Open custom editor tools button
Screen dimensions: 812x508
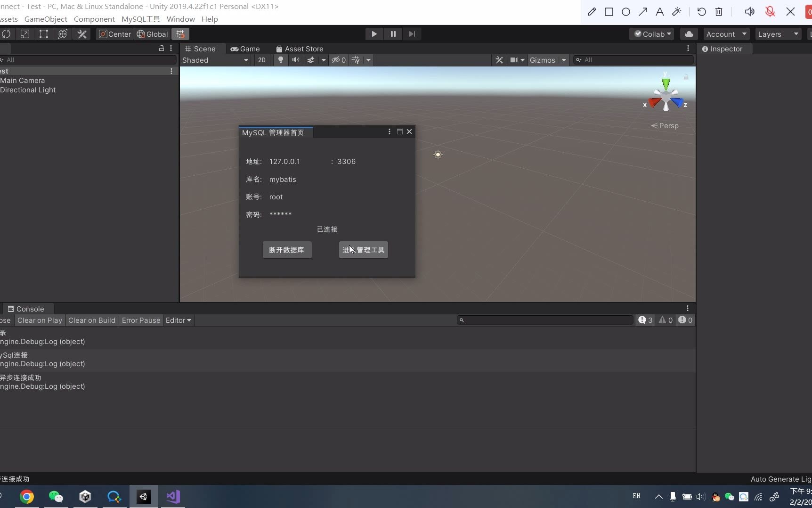(82, 34)
